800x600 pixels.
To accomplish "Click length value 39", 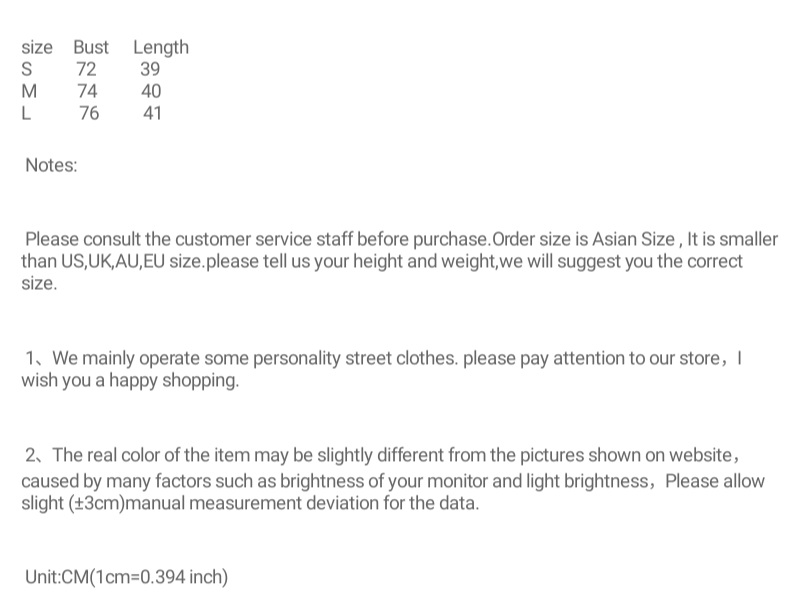I will tap(150, 69).
